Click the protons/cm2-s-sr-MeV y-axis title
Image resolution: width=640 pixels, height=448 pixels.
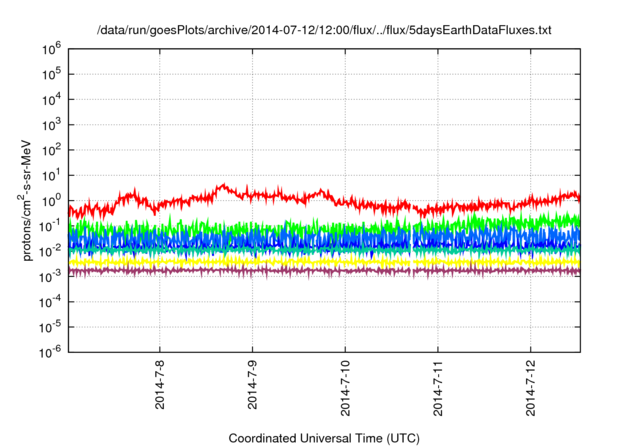pos(26,200)
